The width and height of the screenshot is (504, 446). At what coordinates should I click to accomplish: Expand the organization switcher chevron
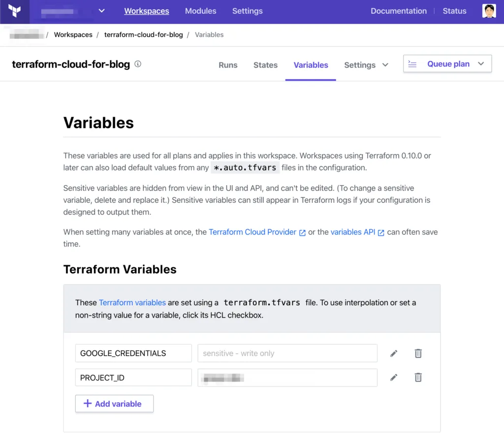click(101, 11)
